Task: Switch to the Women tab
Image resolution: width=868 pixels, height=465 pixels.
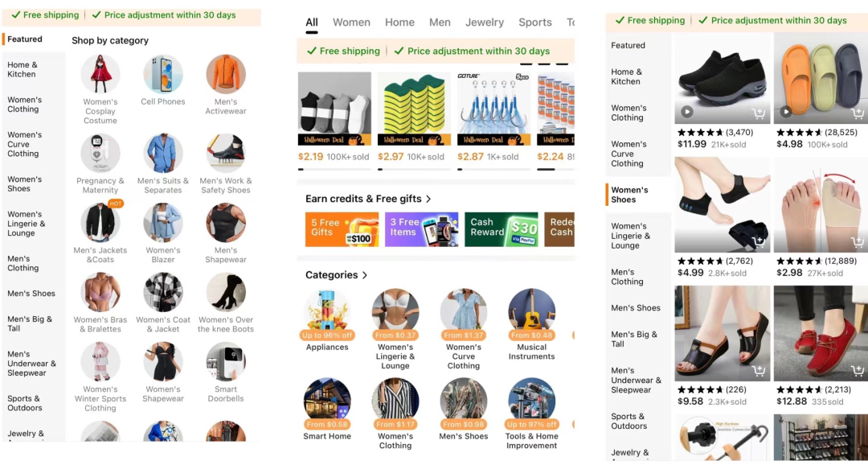Action: [351, 23]
